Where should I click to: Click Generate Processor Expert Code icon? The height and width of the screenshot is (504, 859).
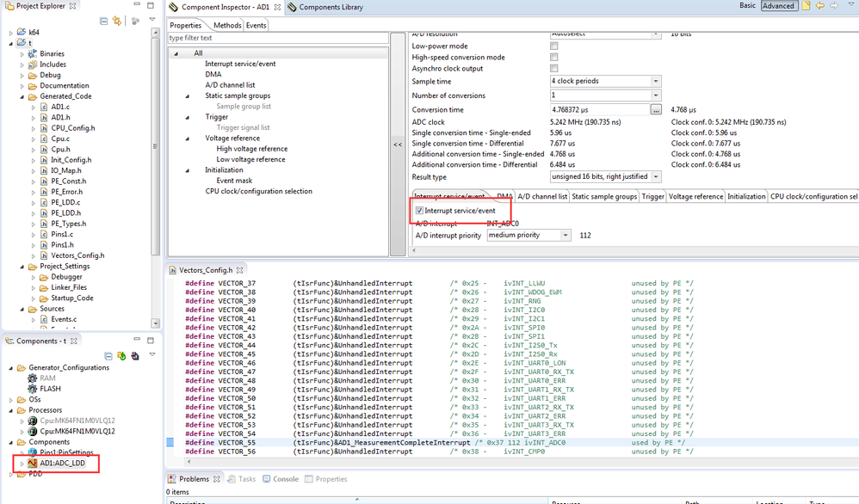click(x=121, y=356)
